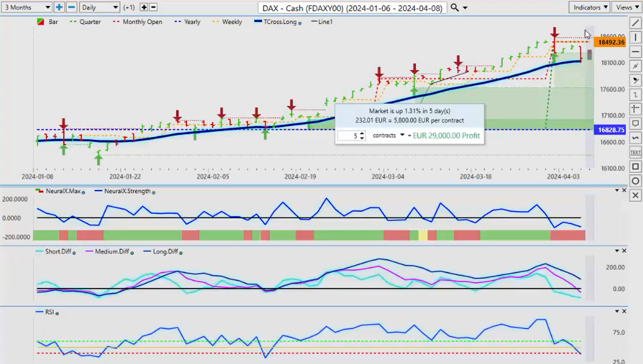
Task: Click the RSI settings dot
Action: (57, 313)
